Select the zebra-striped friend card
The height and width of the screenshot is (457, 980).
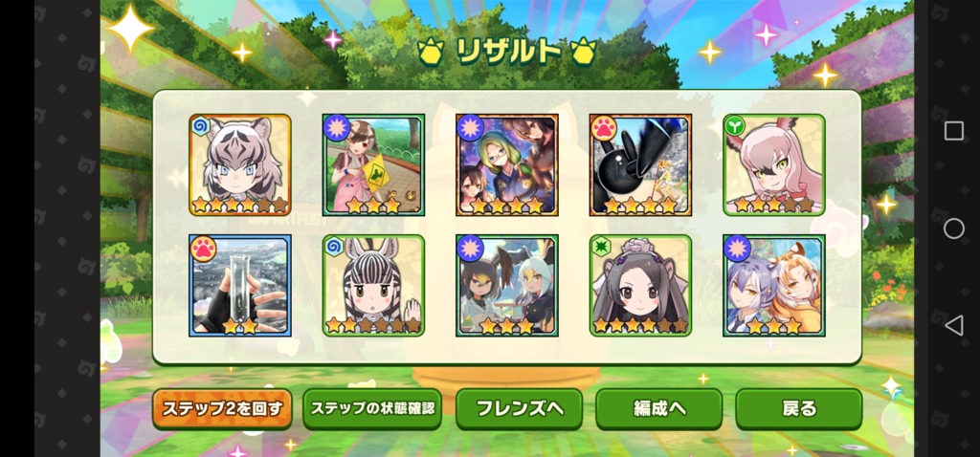[x=374, y=286]
